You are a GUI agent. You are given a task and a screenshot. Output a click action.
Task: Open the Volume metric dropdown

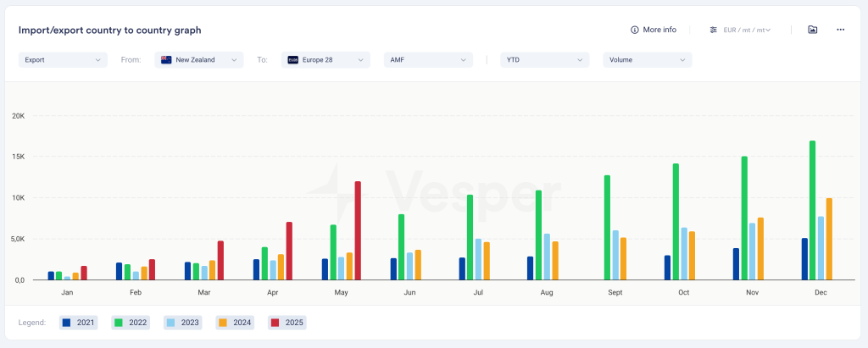coord(648,60)
